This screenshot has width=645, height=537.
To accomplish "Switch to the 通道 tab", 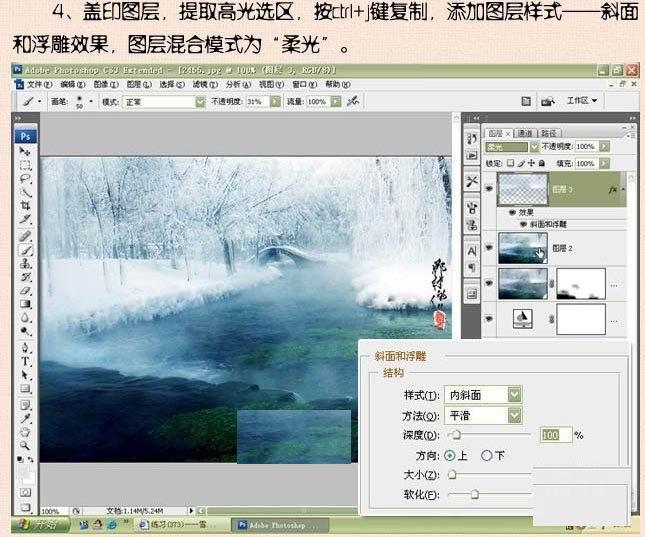I will click(524, 133).
